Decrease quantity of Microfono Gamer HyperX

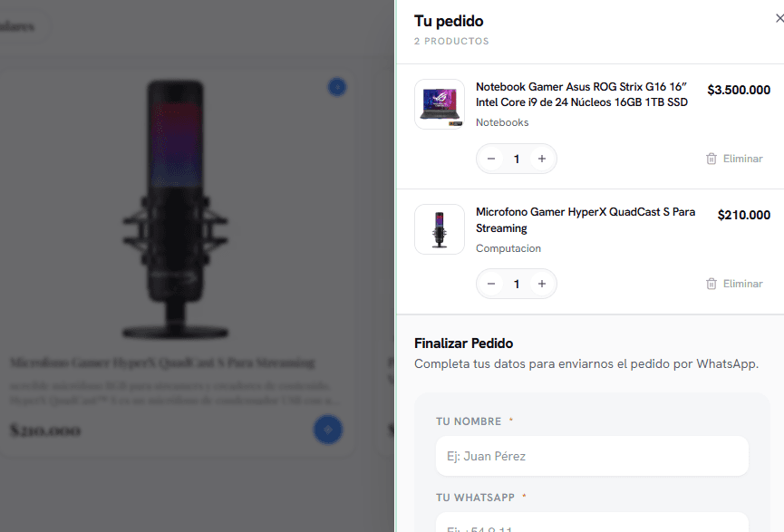(x=491, y=284)
